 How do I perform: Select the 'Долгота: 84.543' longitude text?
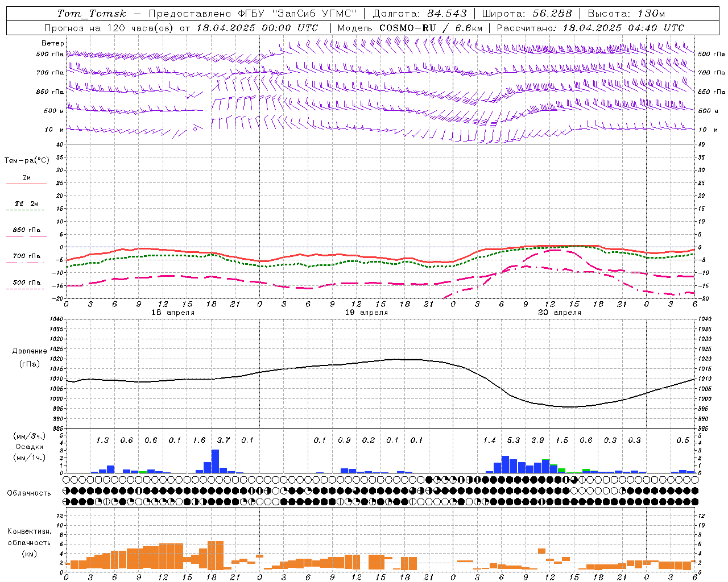point(420,14)
